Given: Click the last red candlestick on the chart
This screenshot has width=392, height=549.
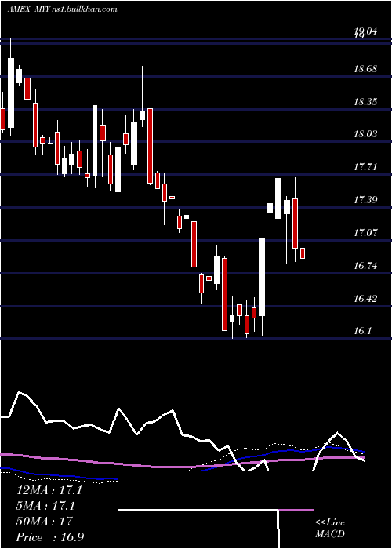Looking at the screenshot, I should pyautogui.click(x=303, y=253).
